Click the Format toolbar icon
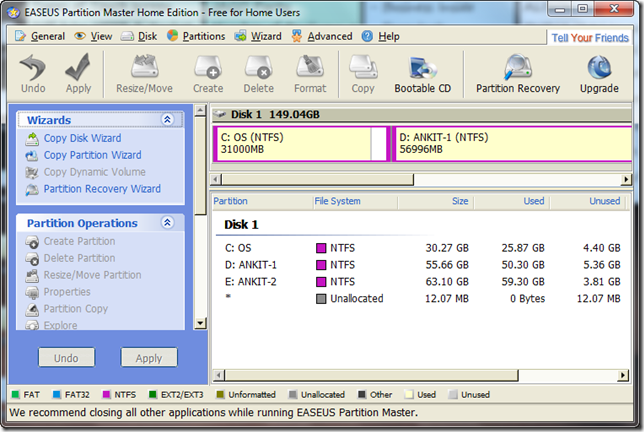644x432 pixels. (x=310, y=73)
